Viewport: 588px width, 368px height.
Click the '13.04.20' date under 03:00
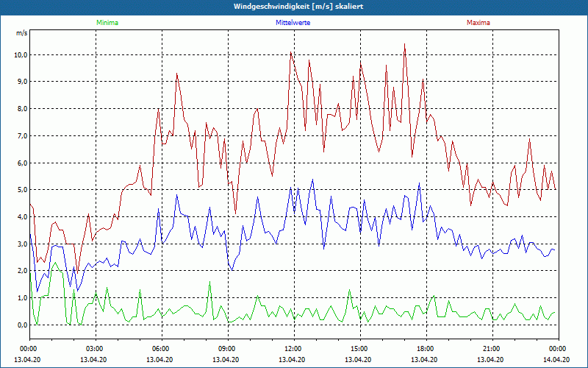[93, 359]
